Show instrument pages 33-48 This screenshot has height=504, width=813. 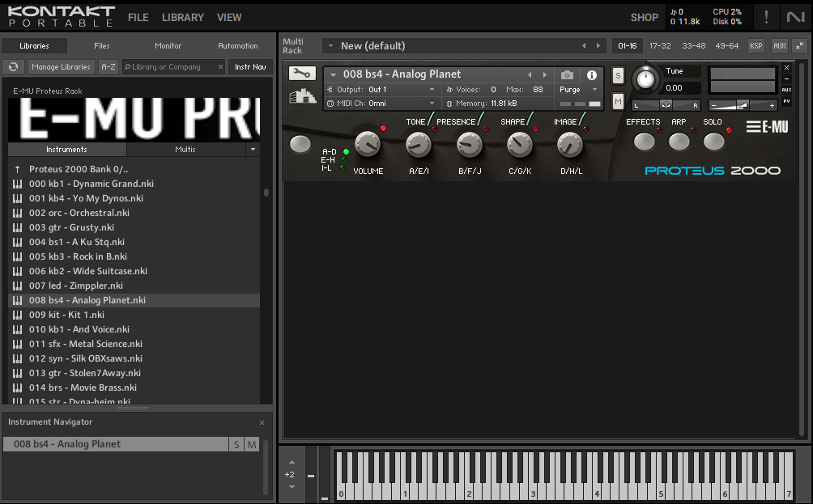click(x=693, y=45)
